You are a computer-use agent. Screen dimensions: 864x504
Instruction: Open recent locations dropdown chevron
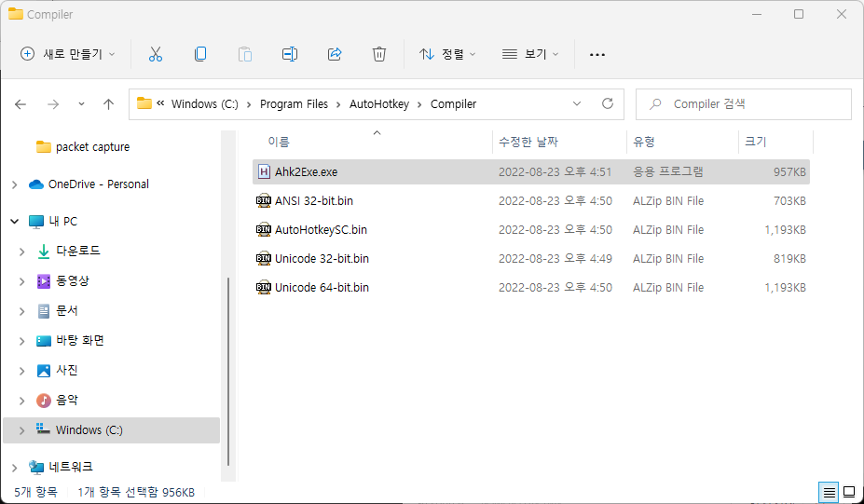[81, 104]
